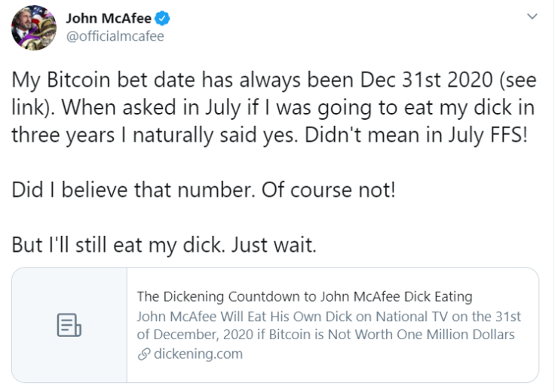
Task: Click the 'Didn't mean in July FFS!' sentence
Action: [x=416, y=135]
